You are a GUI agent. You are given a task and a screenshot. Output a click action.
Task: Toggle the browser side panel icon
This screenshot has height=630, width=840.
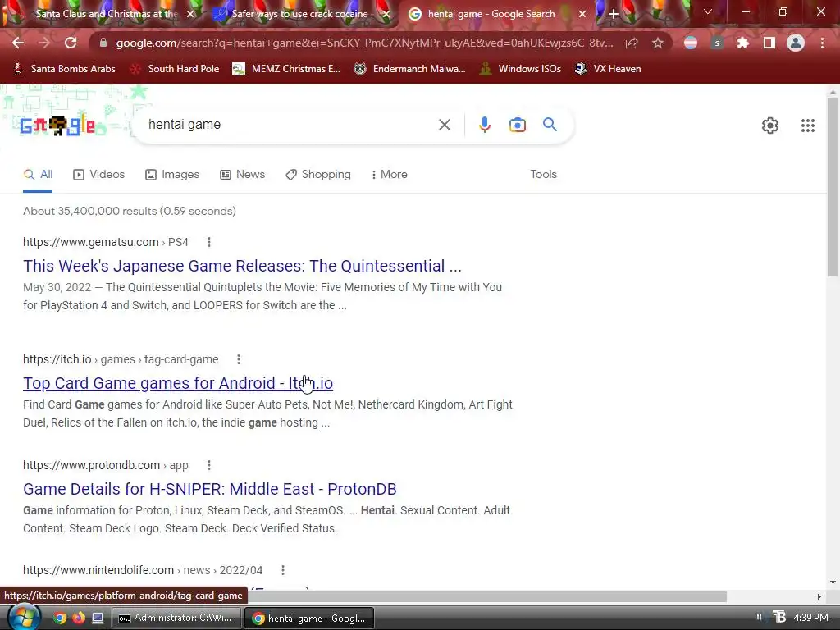click(x=769, y=43)
